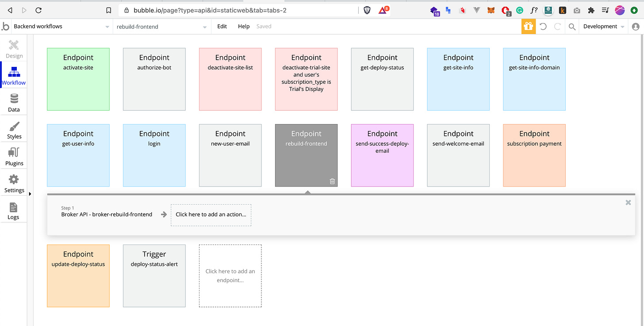Viewport: 644px width, 326px height.
Task: Open the Data section from the sidebar
Action: [14, 101]
